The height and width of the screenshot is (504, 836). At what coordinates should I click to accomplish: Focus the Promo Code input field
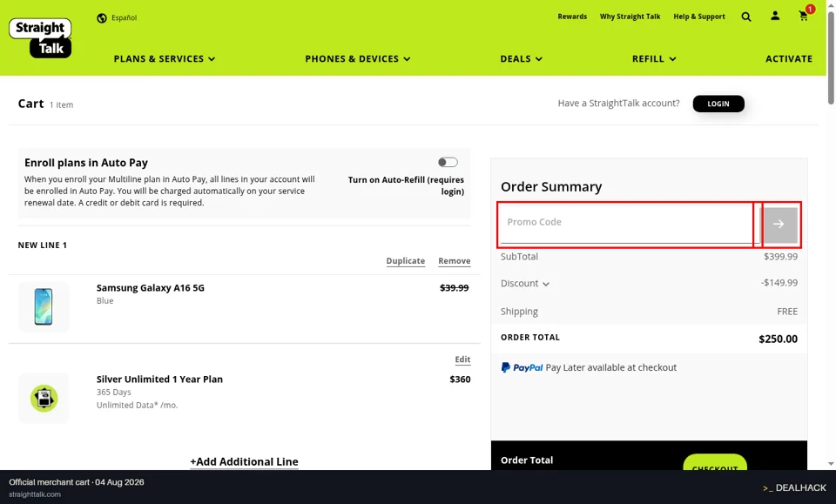tap(628, 224)
